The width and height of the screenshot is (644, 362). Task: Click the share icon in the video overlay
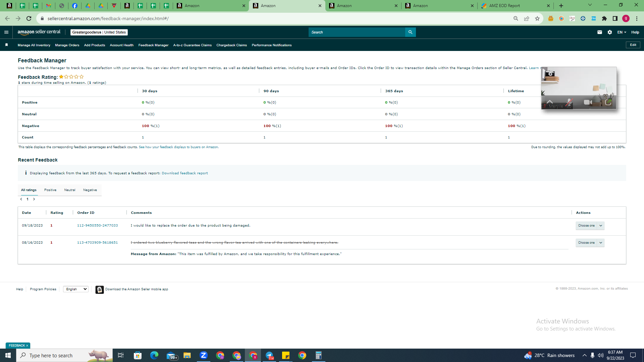(x=608, y=102)
